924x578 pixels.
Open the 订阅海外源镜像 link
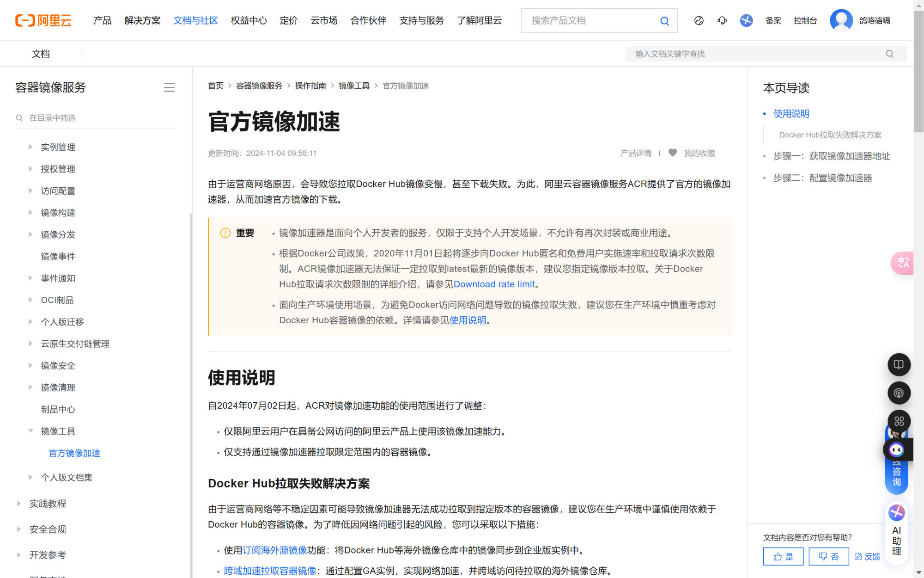click(x=275, y=550)
